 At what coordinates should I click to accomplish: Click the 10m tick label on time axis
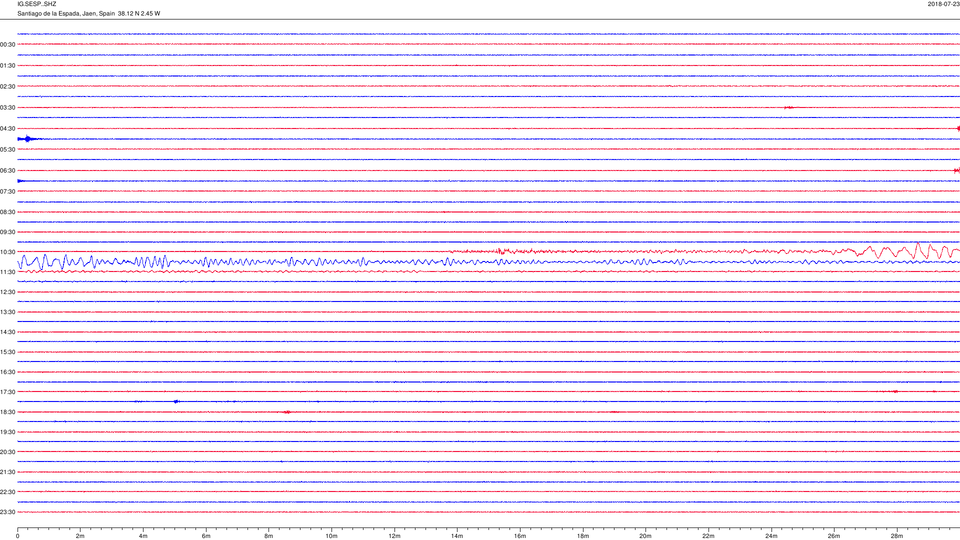point(331,536)
